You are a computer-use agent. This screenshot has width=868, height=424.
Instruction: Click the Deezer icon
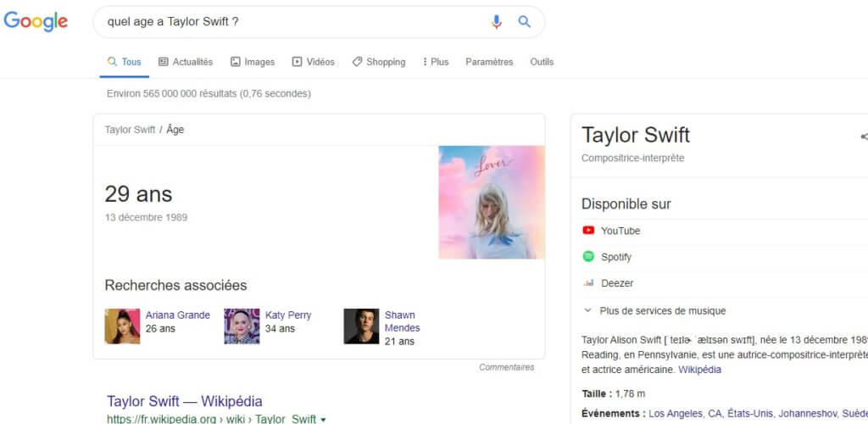point(589,283)
